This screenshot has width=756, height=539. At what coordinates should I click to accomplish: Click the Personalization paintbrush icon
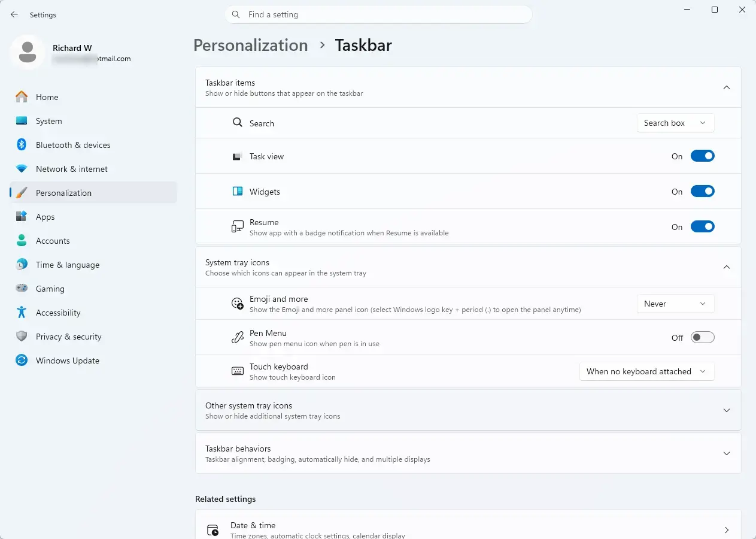22,193
